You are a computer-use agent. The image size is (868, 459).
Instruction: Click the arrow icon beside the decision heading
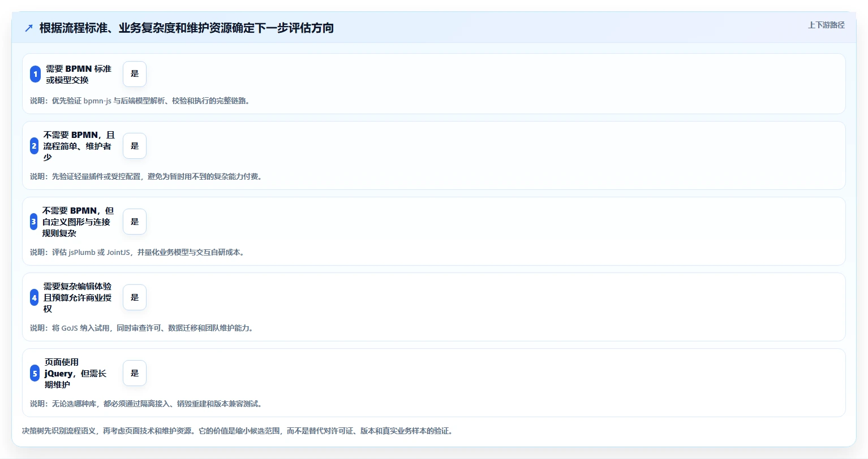tap(29, 28)
